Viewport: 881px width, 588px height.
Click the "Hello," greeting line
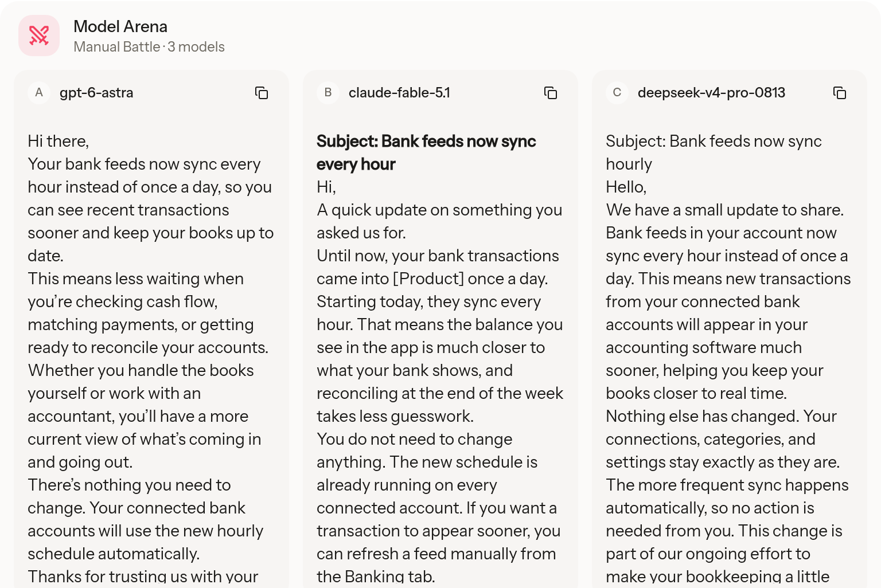coord(626,187)
